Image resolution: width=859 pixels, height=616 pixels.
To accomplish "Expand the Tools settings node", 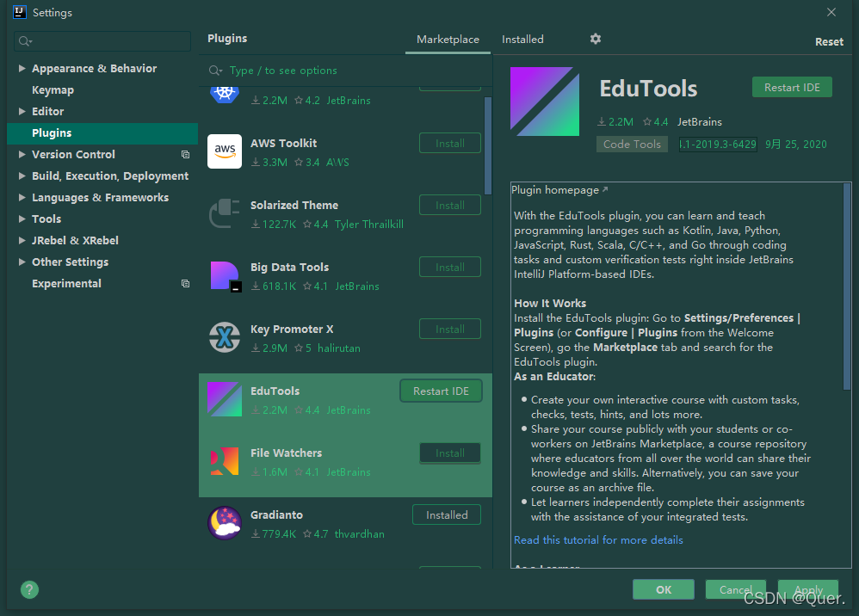I will tap(22, 219).
